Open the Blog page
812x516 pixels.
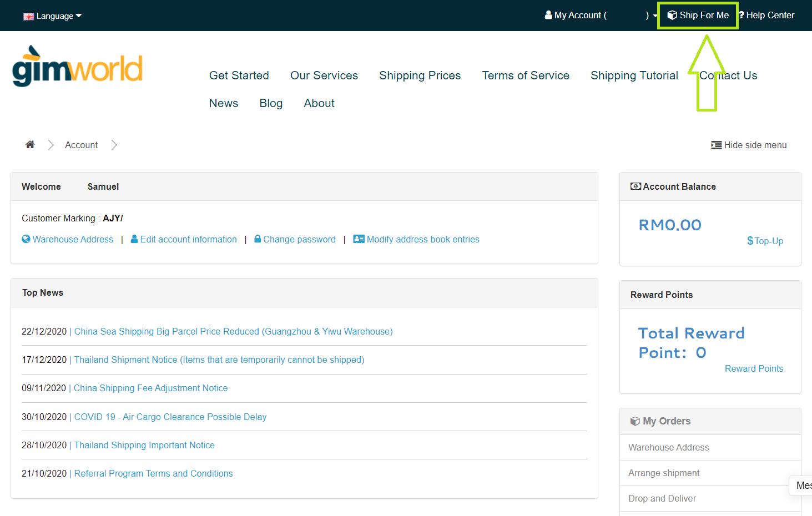point(271,103)
